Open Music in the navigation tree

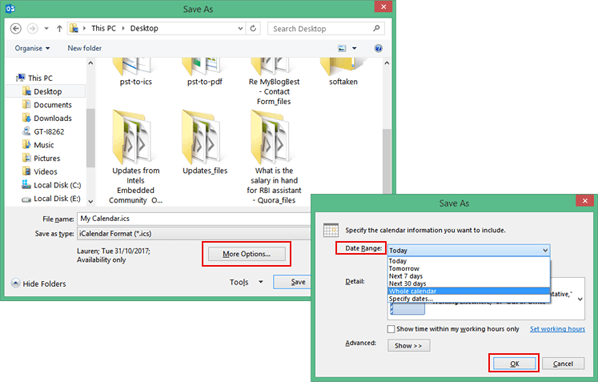[38, 145]
